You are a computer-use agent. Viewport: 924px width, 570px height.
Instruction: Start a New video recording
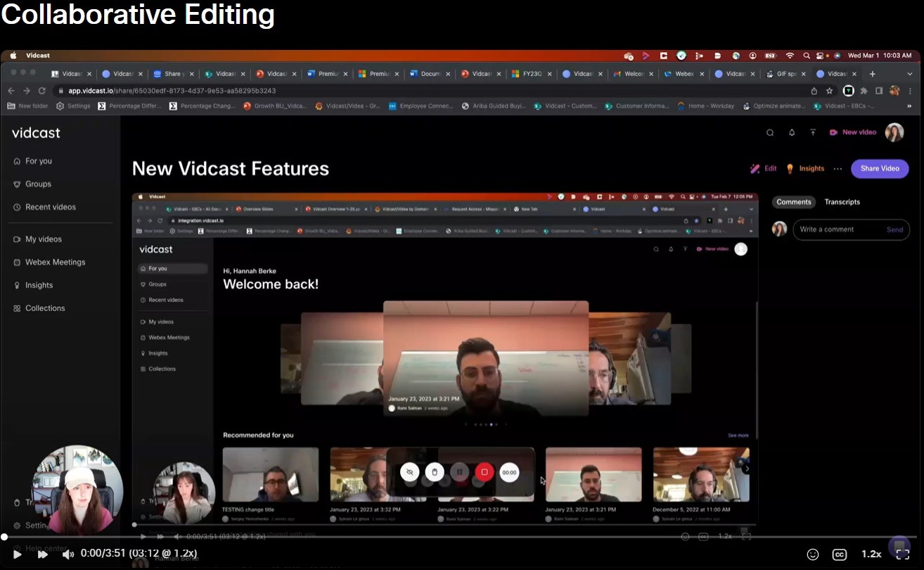(x=853, y=132)
